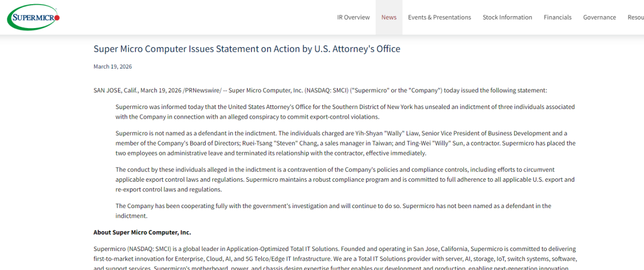Viewport: 644px width, 270px height.
Task: Click the "About Super Micro Computer, Inc." heading
Action: pos(142,232)
